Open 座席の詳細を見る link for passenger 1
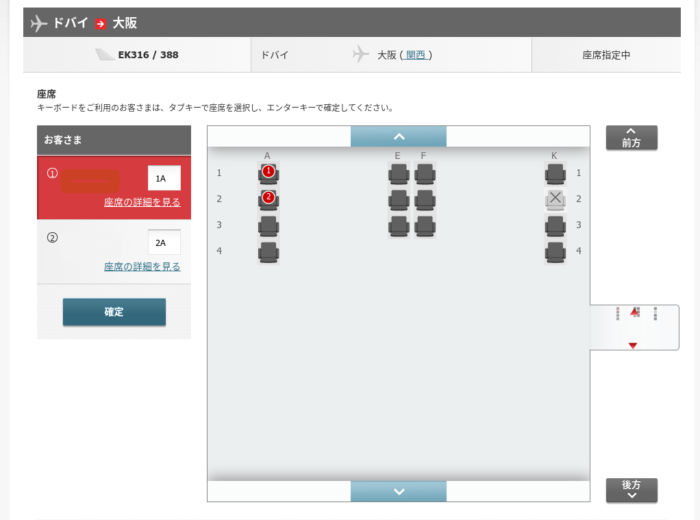The image size is (700, 520). (x=142, y=202)
